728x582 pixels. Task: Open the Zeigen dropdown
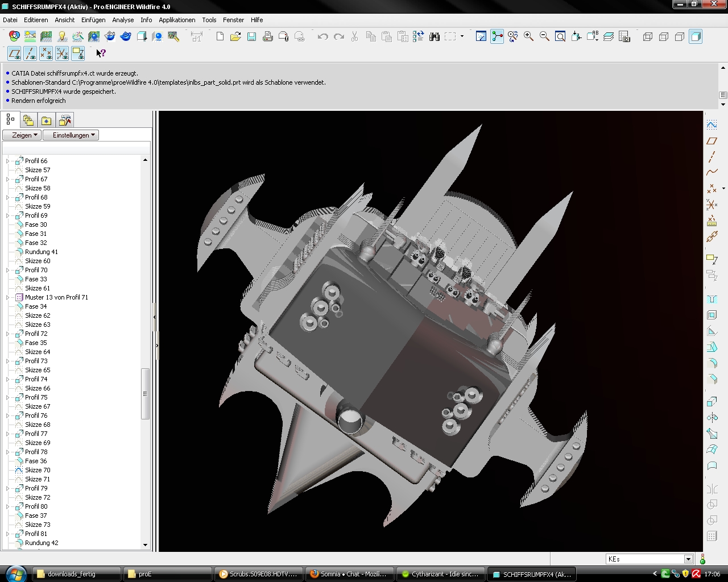coord(22,135)
